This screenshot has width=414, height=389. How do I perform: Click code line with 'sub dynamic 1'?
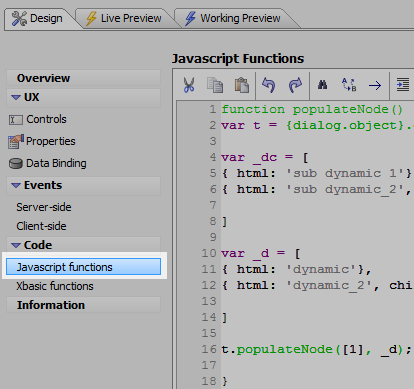tap(317, 173)
